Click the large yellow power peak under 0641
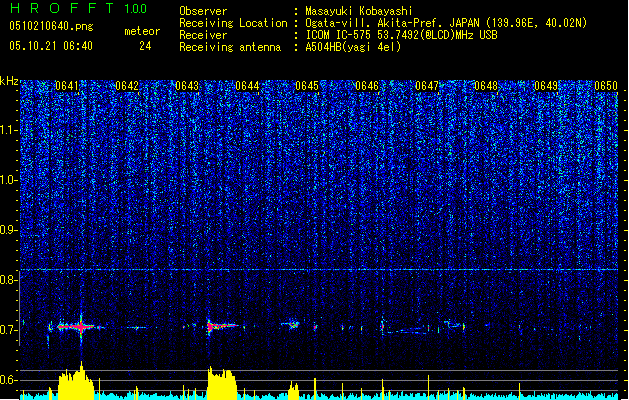The width and height of the screenshot is (629, 400). 76,383
